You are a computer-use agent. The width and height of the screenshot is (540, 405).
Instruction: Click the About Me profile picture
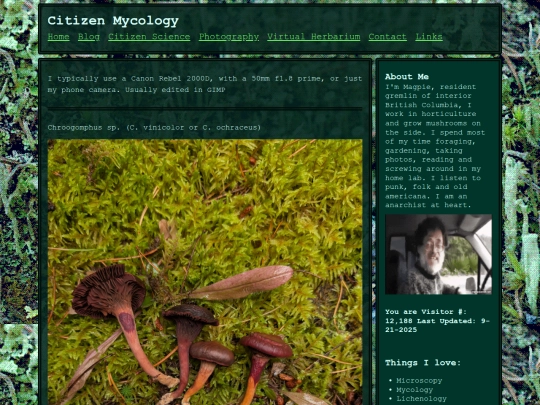click(x=438, y=254)
